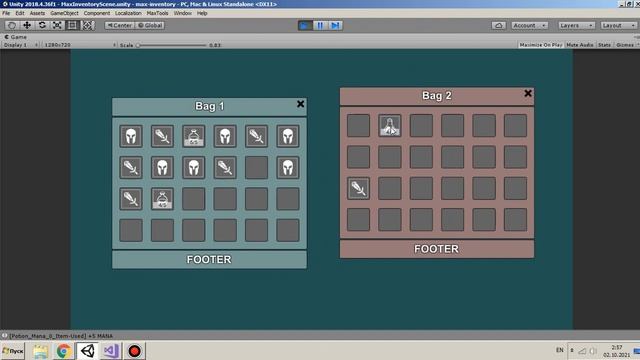The width and height of the screenshot is (640, 360).
Task: Open the Windows Start button
Action: (13, 351)
